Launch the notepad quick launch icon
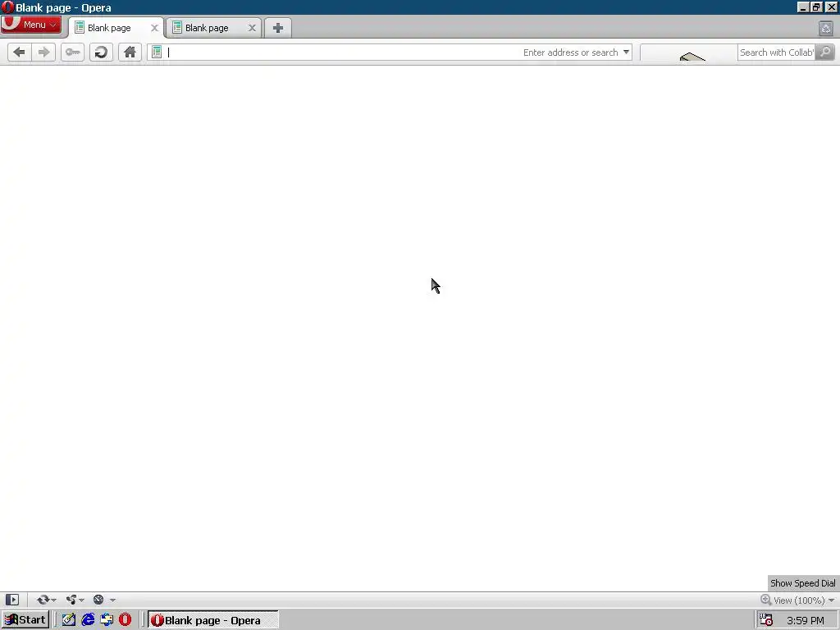 [x=69, y=620]
